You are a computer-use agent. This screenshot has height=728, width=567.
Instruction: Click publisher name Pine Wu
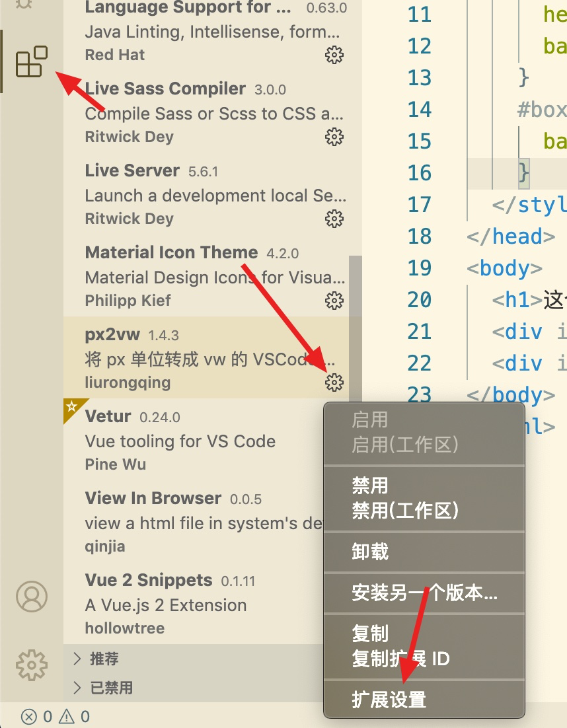pos(115,464)
